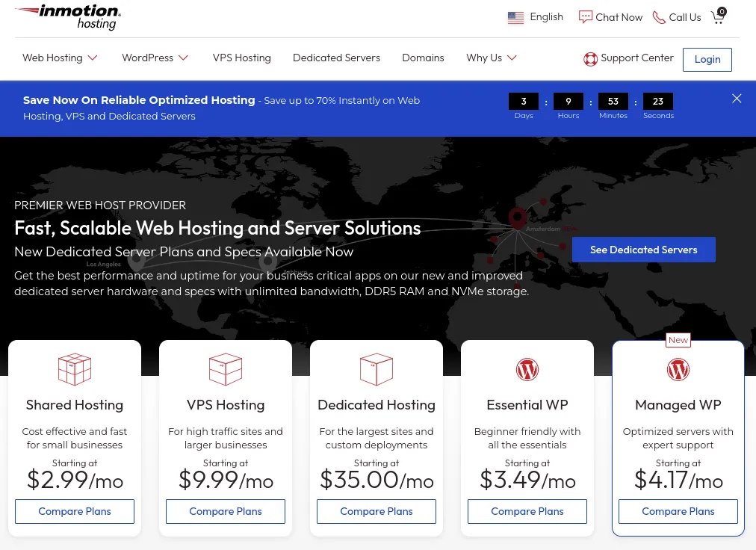Compare Plans for Shared Hosting
Image resolution: width=756 pixels, height=550 pixels.
(75, 511)
